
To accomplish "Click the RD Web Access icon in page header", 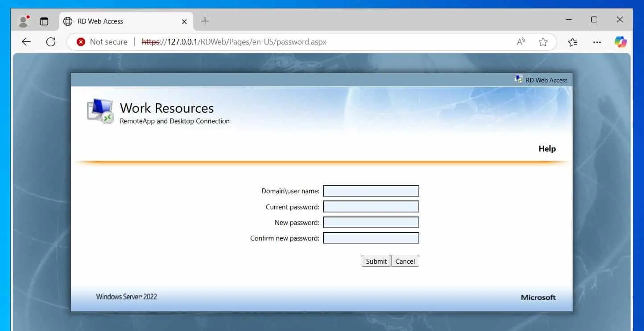I will pyautogui.click(x=519, y=79).
